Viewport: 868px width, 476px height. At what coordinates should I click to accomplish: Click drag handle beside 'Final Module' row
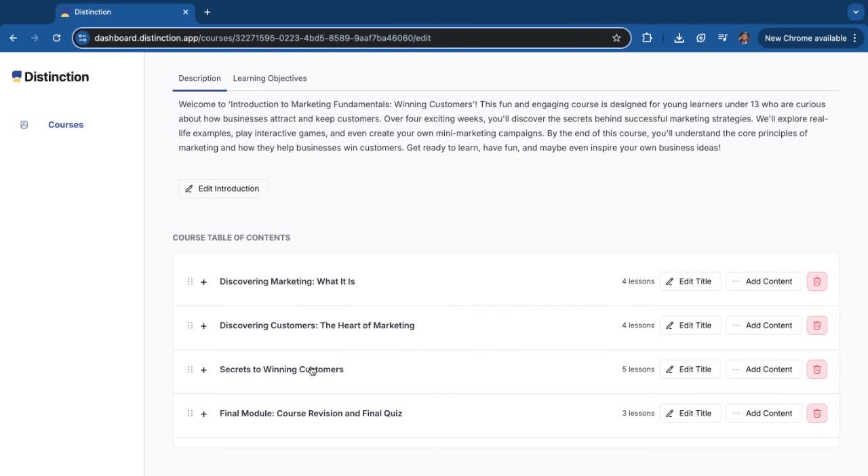tap(190, 414)
